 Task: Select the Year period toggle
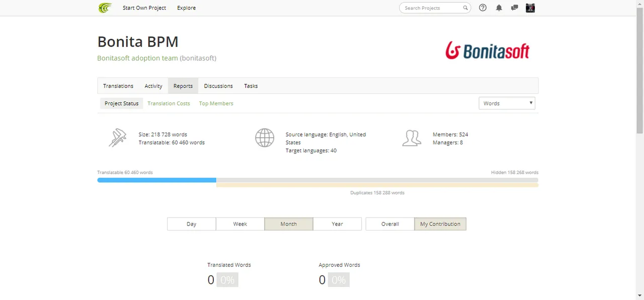[337, 224]
